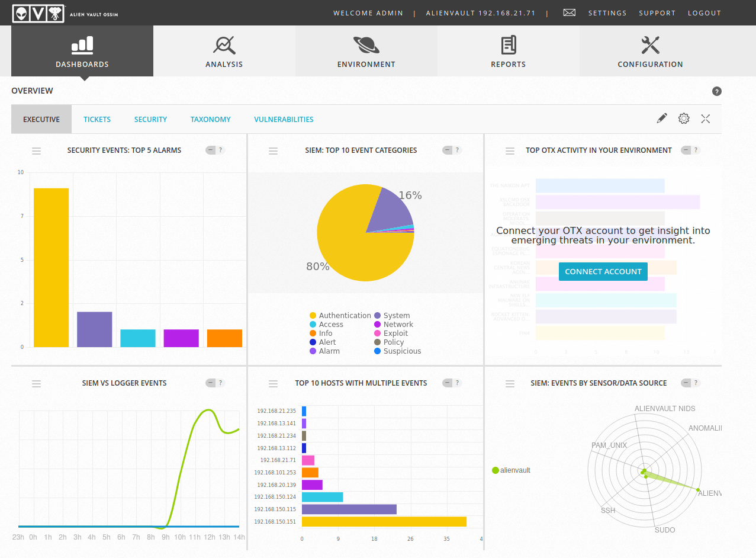Click the purple second alarm bar
The width and height of the screenshot is (756, 558).
tap(95, 329)
